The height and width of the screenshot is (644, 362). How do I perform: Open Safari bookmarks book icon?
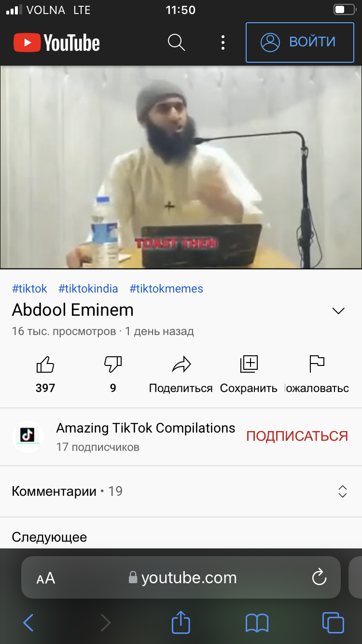(x=257, y=623)
